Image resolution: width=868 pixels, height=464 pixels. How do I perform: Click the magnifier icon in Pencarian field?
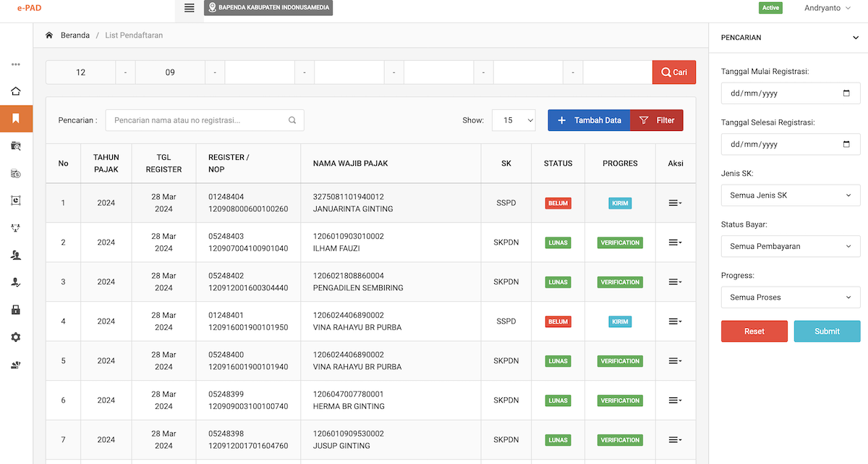click(x=292, y=120)
